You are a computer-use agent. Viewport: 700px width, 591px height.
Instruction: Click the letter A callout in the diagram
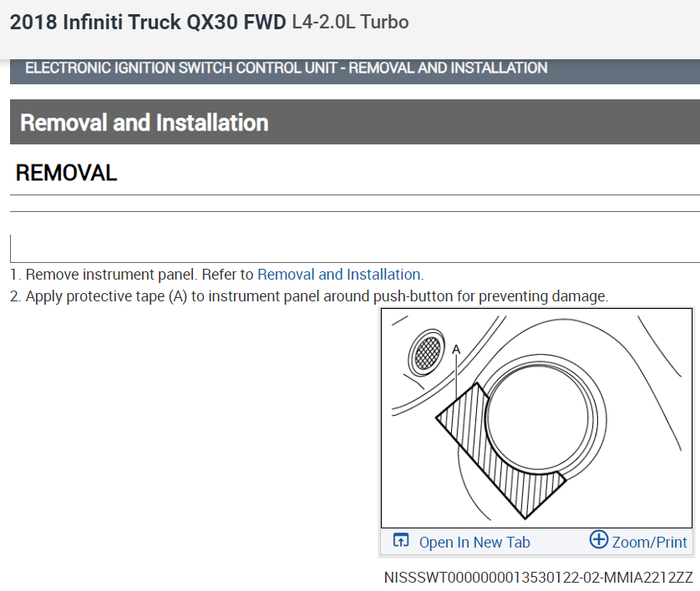tap(456, 349)
